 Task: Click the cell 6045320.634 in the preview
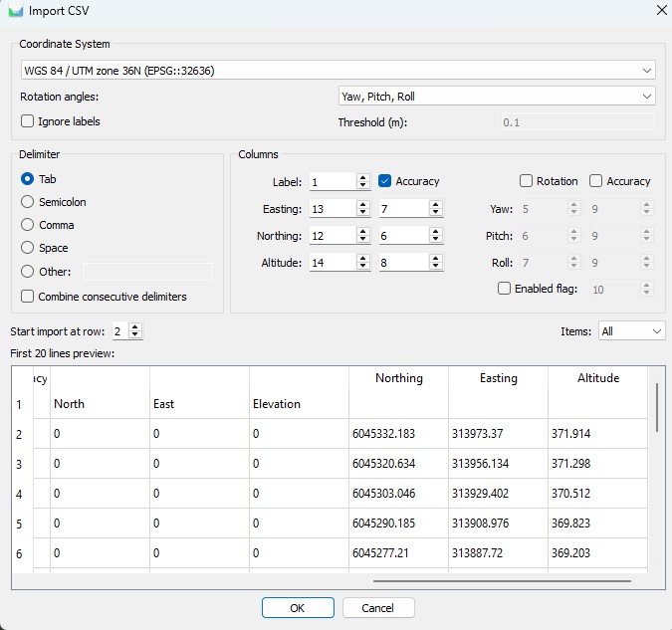pyautogui.click(x=398, y=464)
